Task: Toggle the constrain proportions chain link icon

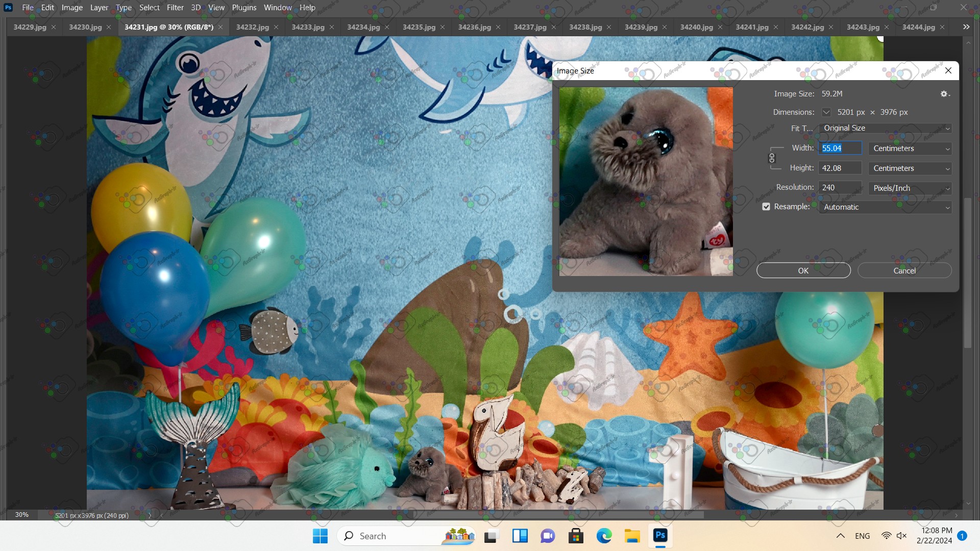Action: click(772, 158)
